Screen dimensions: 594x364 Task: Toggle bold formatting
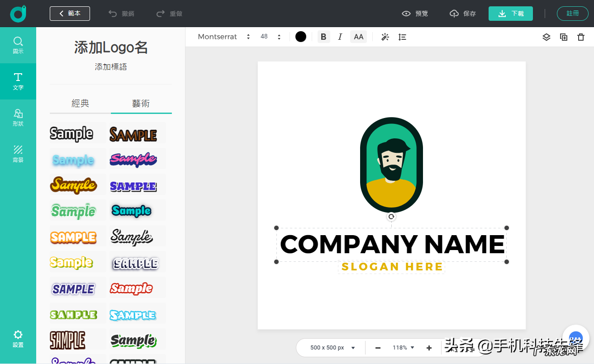[323, 37]
